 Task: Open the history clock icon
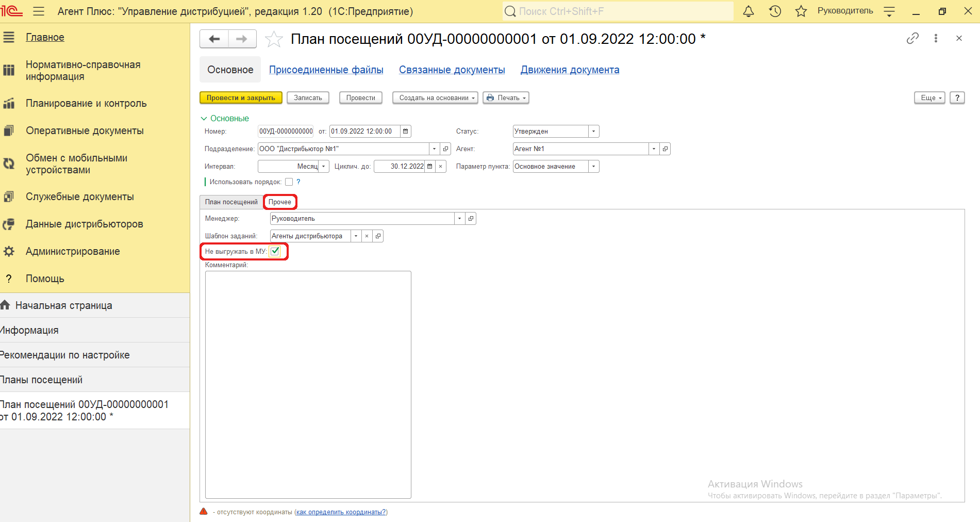tap(775, 11)
